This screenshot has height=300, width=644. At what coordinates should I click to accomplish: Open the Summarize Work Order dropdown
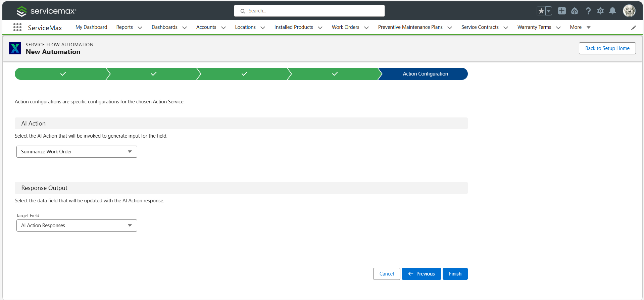77,152
